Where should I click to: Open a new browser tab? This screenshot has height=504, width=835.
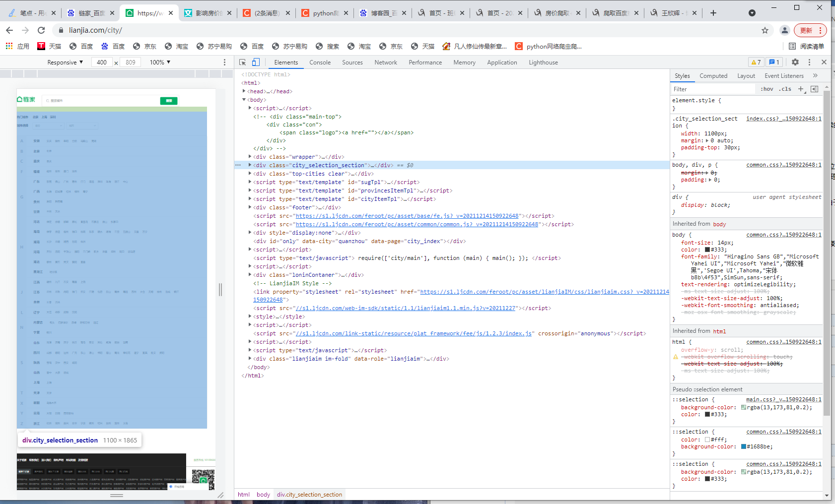coord(713,13)
